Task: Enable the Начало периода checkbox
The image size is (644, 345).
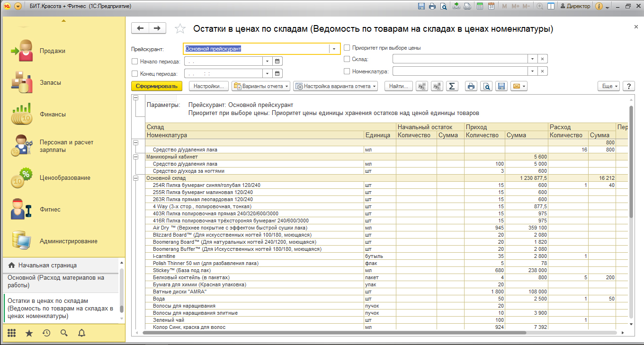Action: tap(135, 61)
